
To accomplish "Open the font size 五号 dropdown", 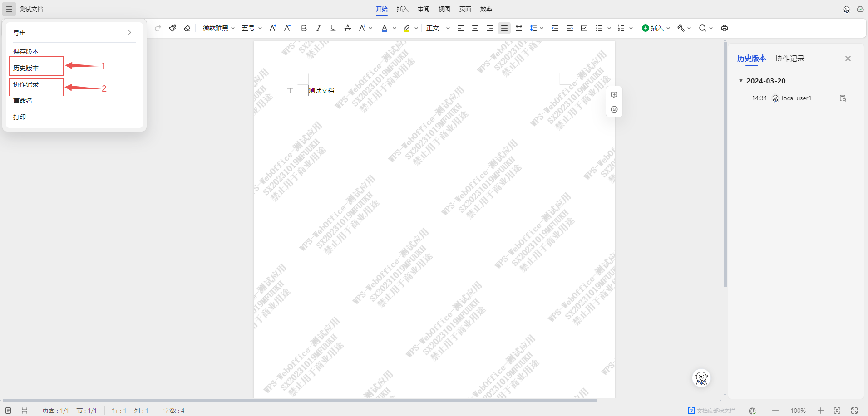I will [252, 28].
